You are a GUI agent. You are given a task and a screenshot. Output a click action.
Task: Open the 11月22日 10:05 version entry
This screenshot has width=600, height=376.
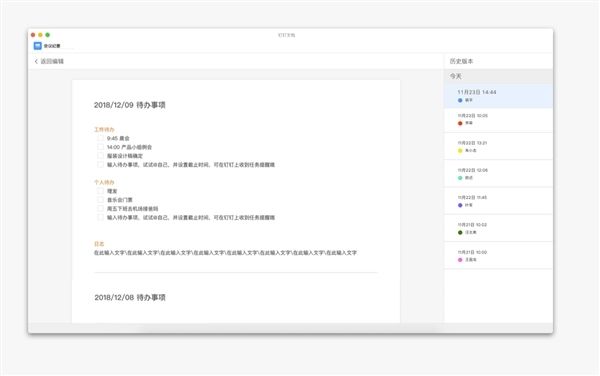pyautogui.click(x=498, y=120)
